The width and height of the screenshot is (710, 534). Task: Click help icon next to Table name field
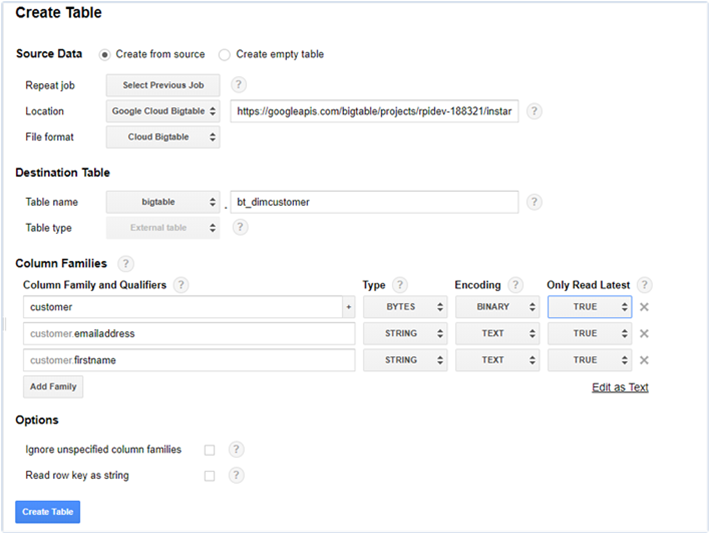[x=535, y=202]
